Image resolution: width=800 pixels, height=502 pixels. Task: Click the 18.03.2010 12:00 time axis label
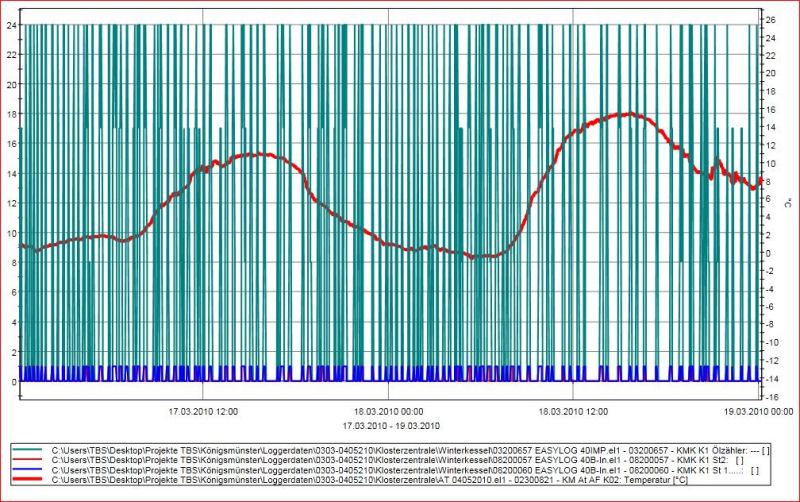coord(574,411)
